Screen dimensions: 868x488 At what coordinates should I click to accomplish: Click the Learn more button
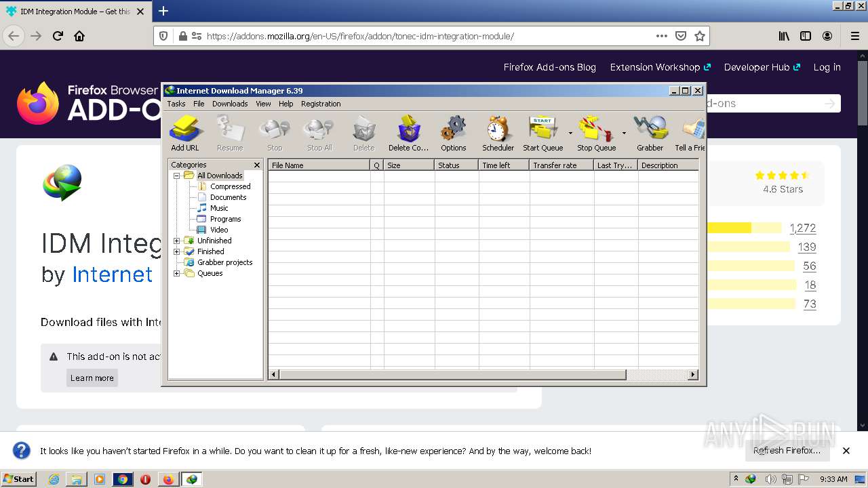pyautogui.click(x=92, y=378)
